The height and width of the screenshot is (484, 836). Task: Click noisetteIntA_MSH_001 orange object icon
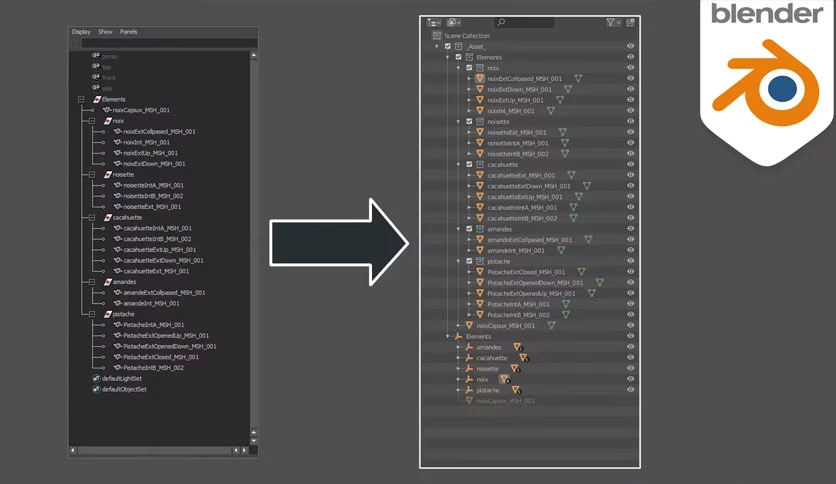point(480,143)
